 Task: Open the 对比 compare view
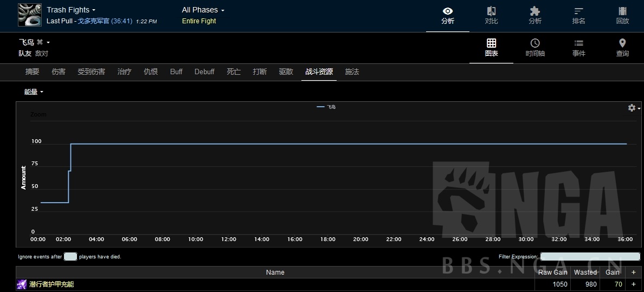pos(491,16)
